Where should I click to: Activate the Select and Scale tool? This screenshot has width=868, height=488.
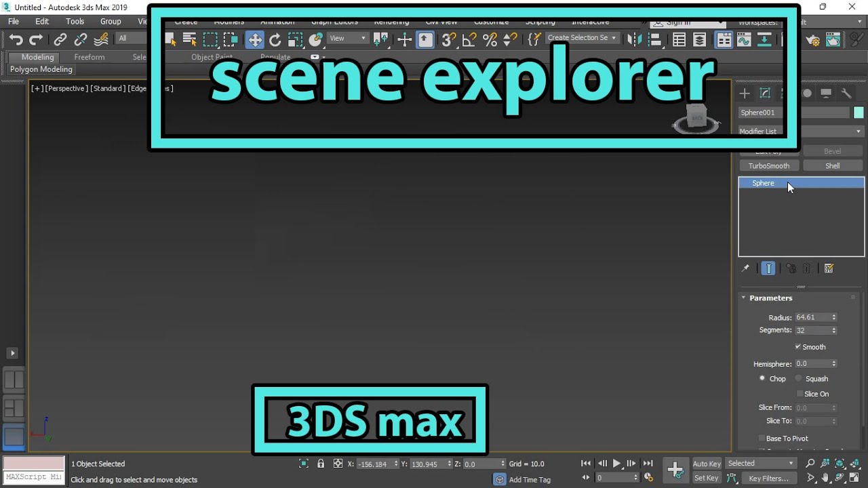pyautogui.click(x=295, y=40)
